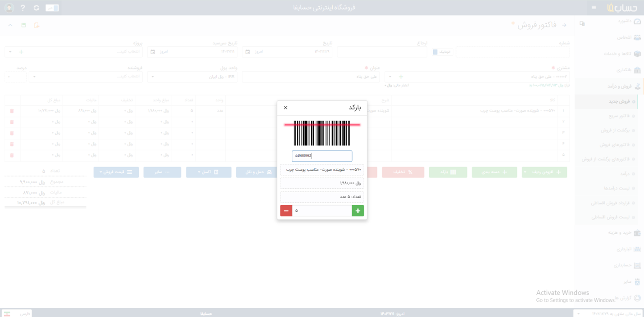Click the green بارکد (barcode) button
Screen dimensions: 644x317
(448, 172)
